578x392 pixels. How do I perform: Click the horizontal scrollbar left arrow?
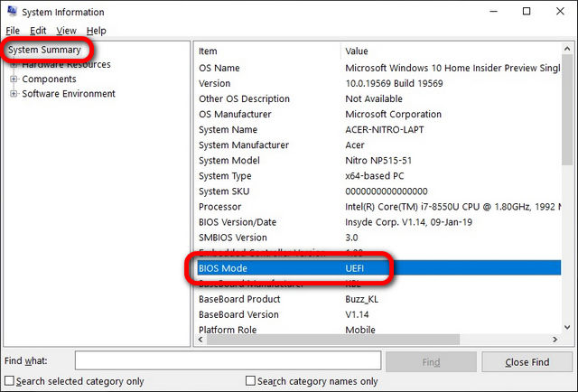click(200, 340)
